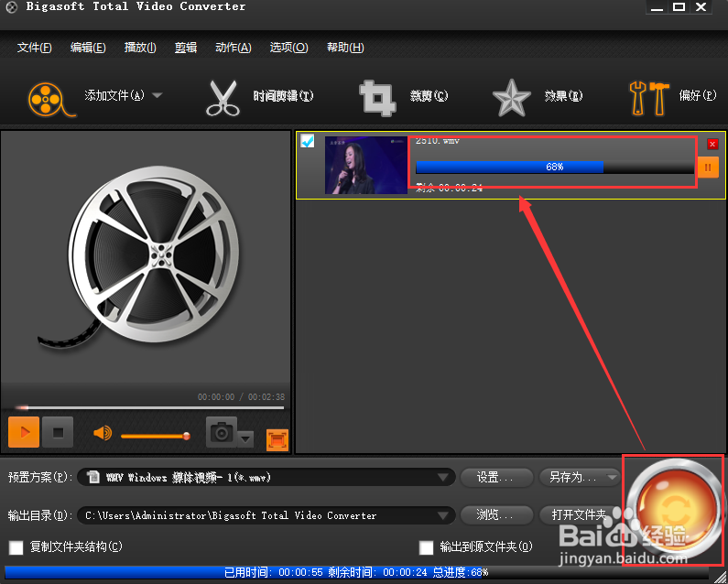Open the Action menu
This screenshot has width=728, height=584.
point(234,48)
